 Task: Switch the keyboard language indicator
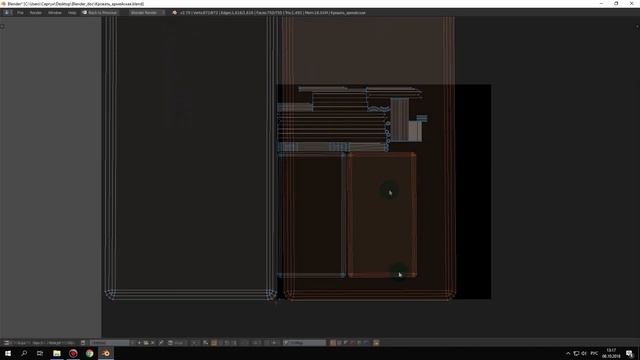[x=594, y=353]
